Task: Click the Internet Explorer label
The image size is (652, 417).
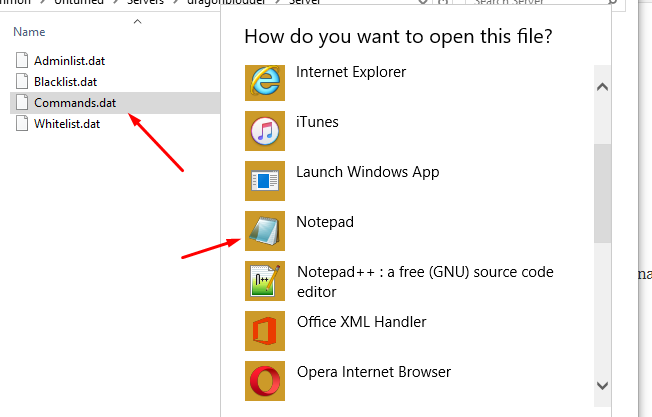Action: pos(351,72)
